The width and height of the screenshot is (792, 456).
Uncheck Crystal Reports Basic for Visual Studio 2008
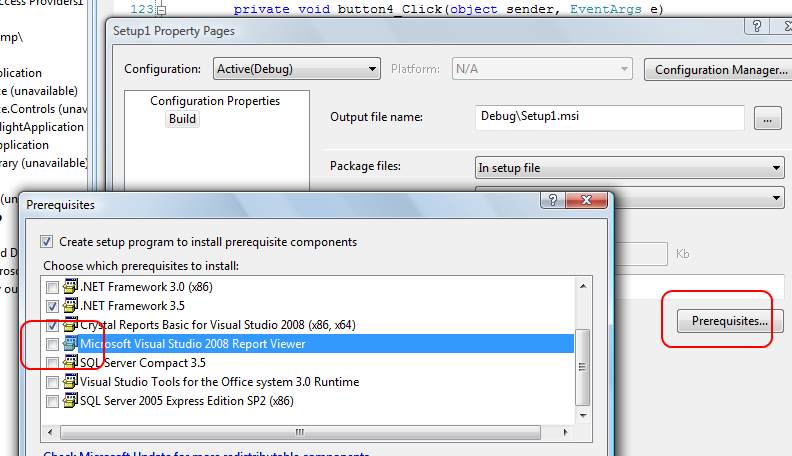pos(52,325)
